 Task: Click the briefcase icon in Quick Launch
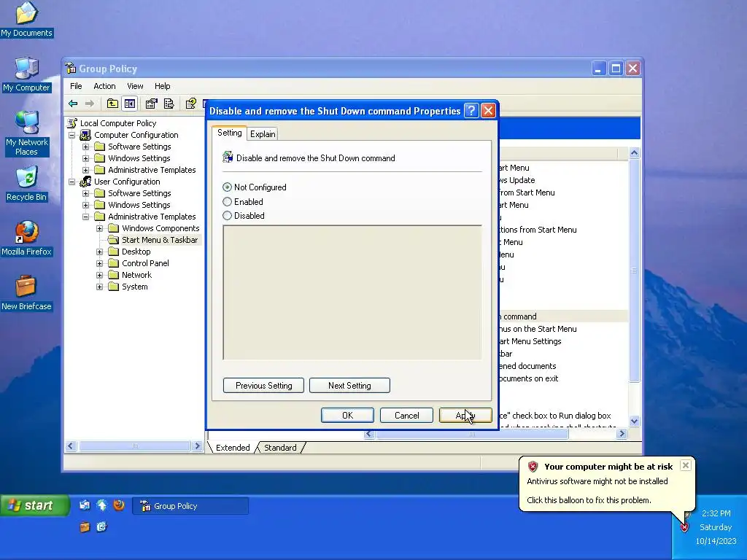85,526
